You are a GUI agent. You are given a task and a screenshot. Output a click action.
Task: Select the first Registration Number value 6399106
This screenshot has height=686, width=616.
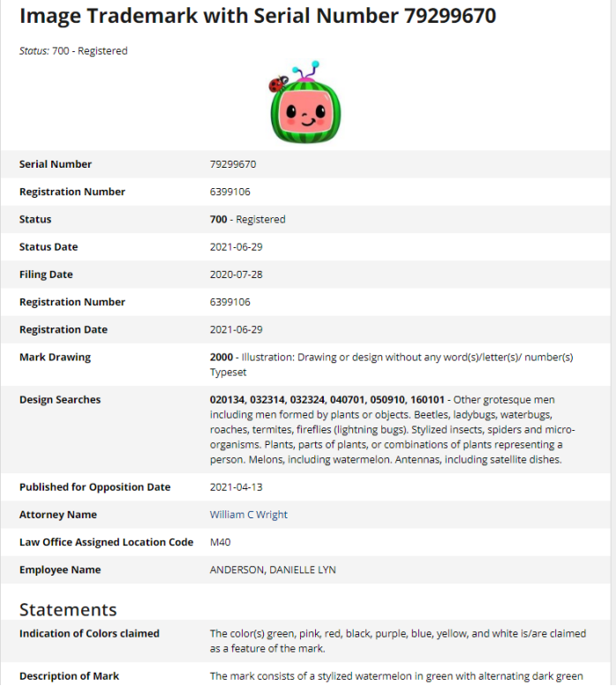[230, 192]
